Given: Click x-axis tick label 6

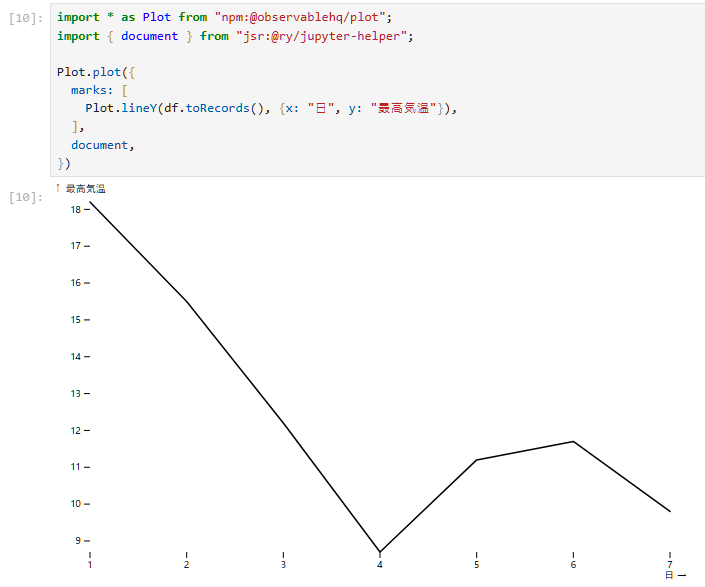Looking at the screenshot, I should (573, 565).
